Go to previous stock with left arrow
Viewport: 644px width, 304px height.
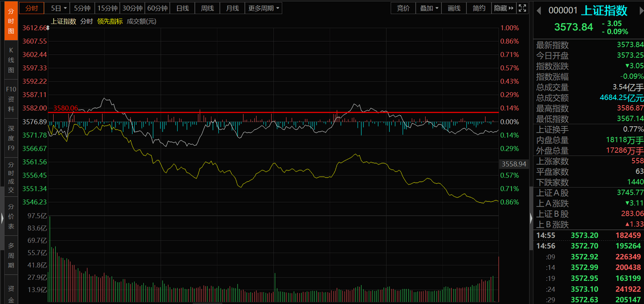[x=540, y=10]
